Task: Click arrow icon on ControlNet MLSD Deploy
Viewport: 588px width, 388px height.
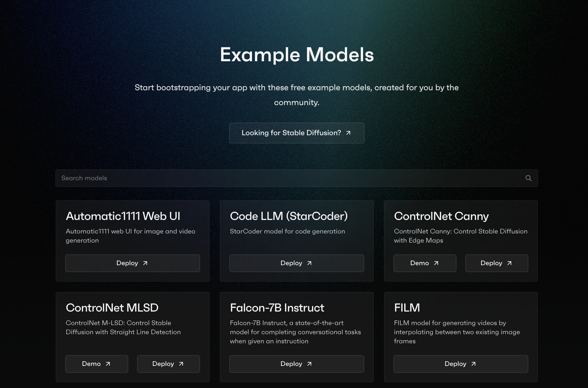Action: coord(181,364)
